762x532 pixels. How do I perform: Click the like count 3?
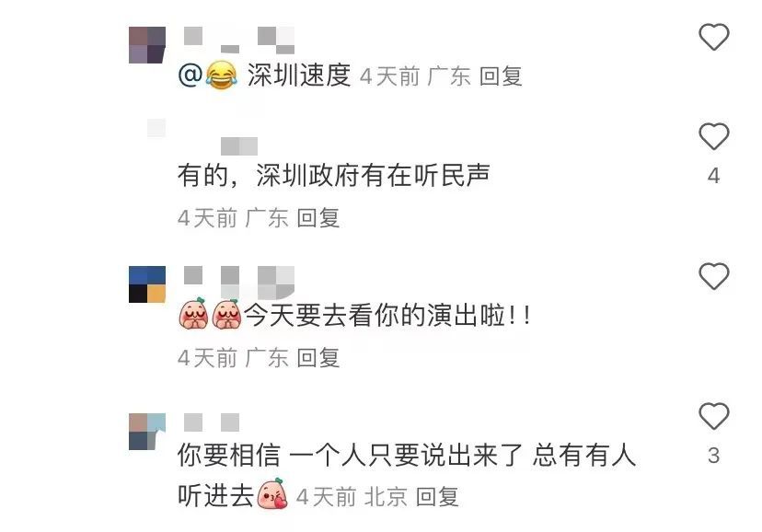click(x=713, y=456)
